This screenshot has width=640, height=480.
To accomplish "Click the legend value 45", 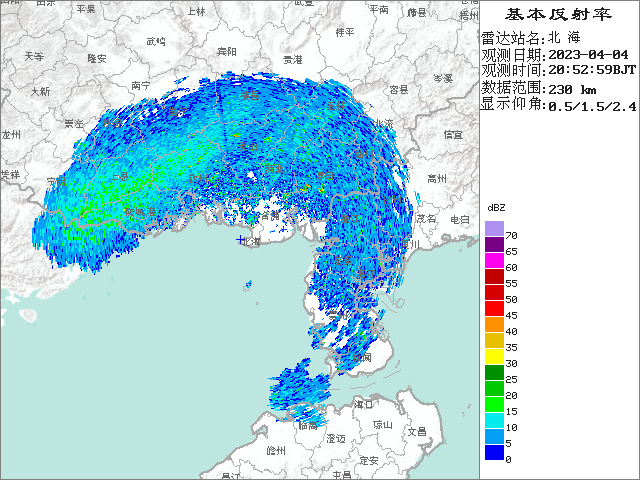I will (x=511, y=316).
